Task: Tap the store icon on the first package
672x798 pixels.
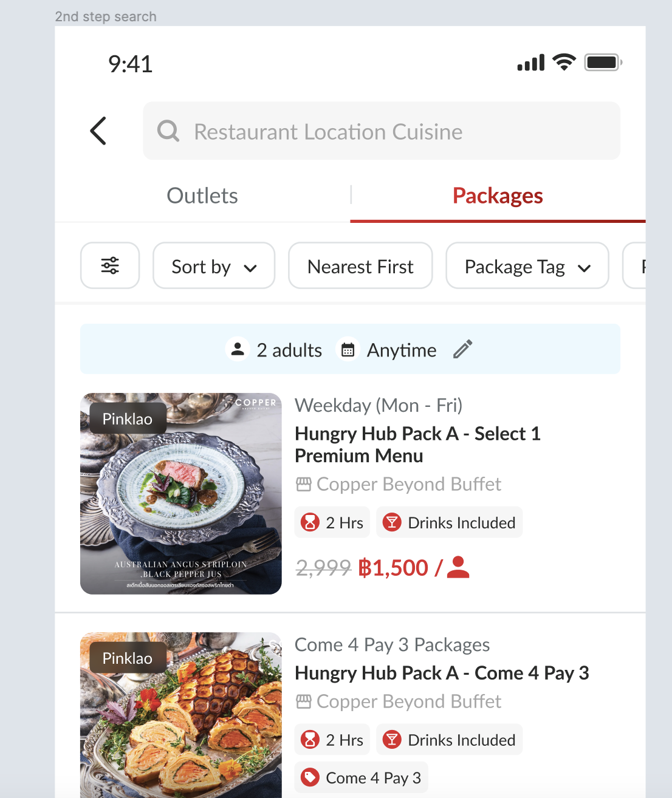Action: (x=303, y=485)
